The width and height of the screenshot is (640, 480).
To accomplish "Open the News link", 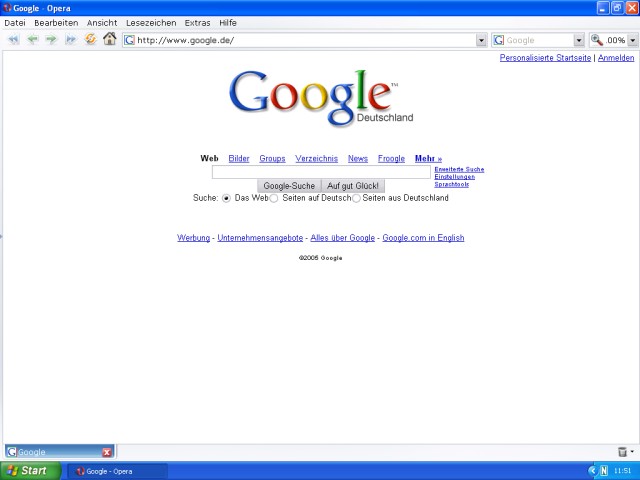I will (358, 158).
